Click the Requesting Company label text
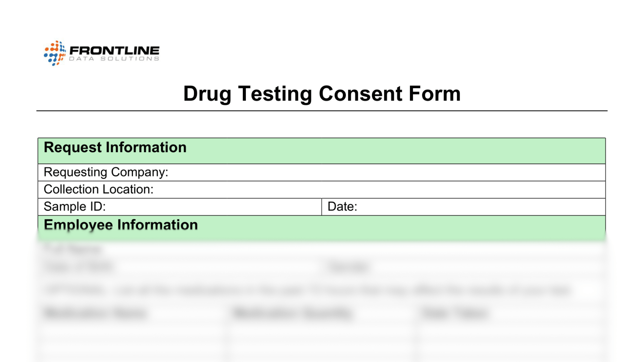The image size is (644, 362). tap(106, 172)
